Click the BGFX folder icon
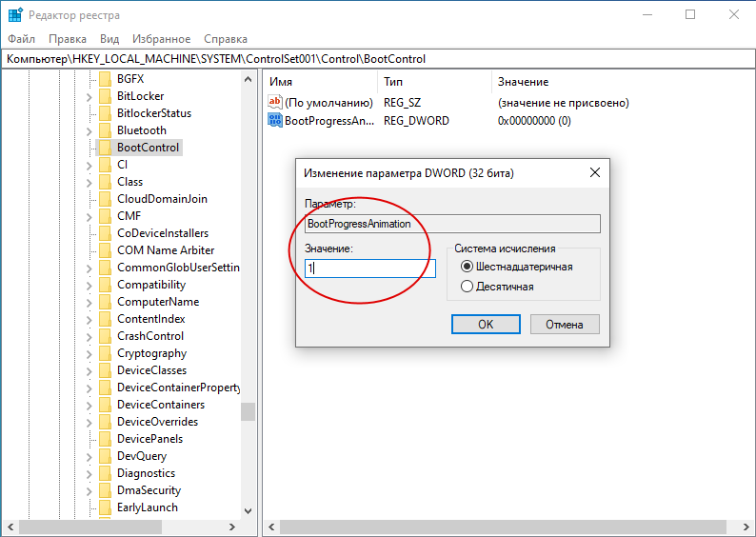 [x=105, y=79]
